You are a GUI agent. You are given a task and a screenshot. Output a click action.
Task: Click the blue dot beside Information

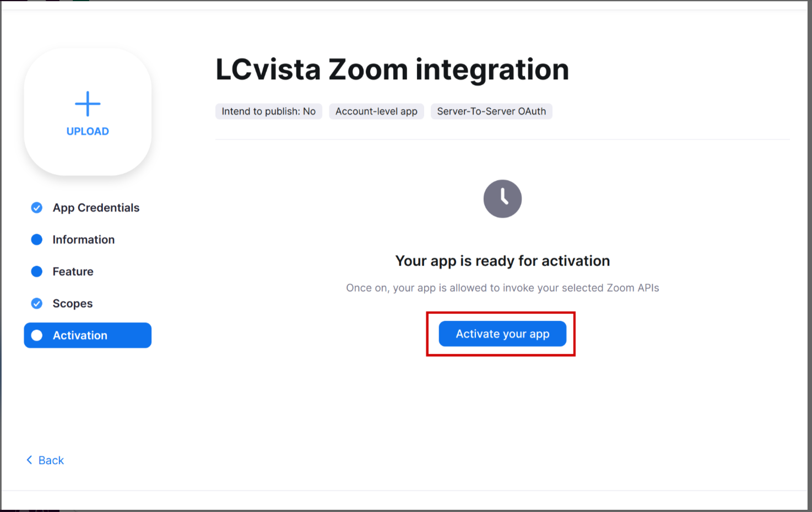[37, 240]
